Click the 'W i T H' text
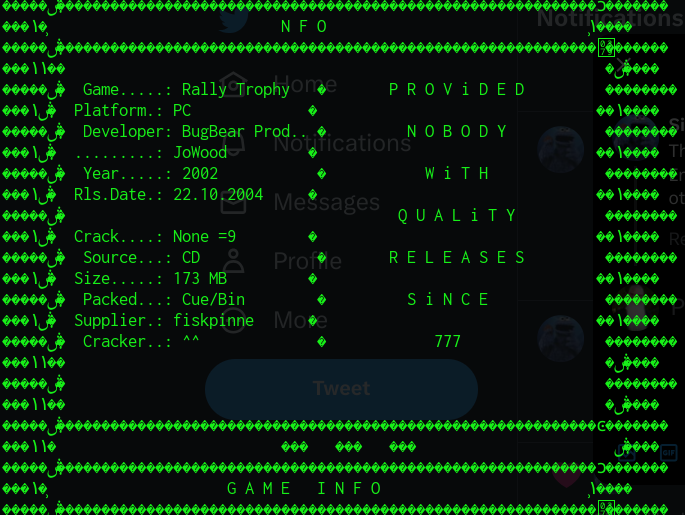This screenshot has height=515, width=685. (x=457, y=173)
